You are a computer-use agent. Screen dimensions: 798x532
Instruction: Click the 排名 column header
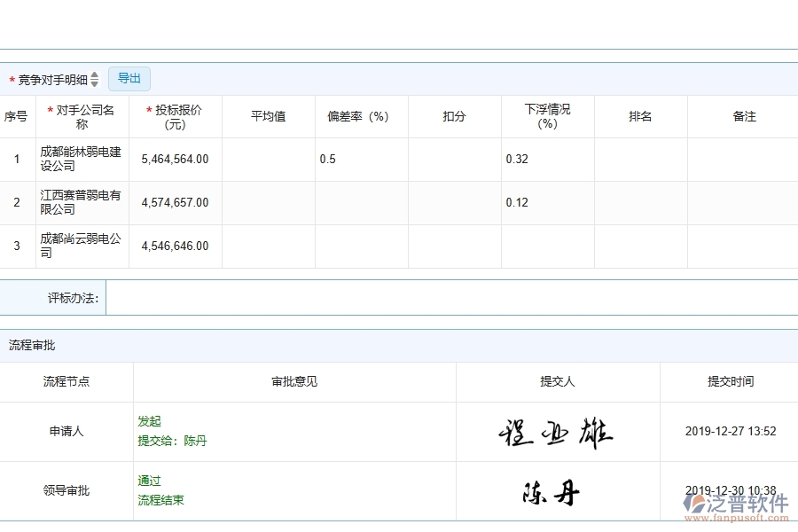pos(640,115)
